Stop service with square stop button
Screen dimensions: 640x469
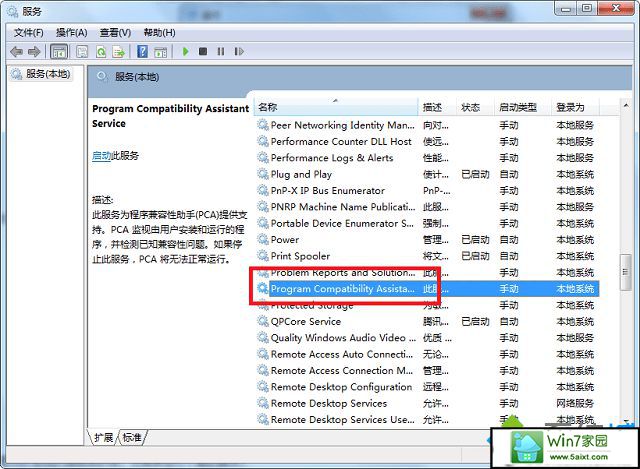click(203, 51)
